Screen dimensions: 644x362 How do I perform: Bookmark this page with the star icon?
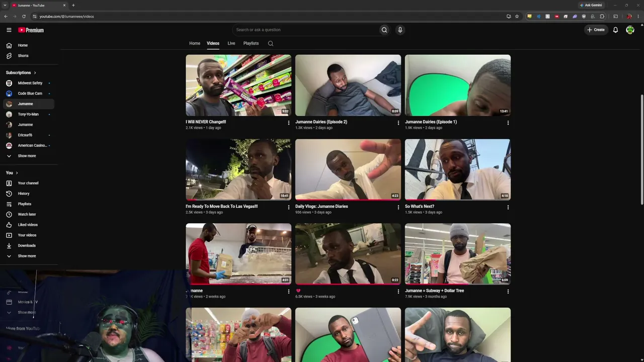coord(517,16)
